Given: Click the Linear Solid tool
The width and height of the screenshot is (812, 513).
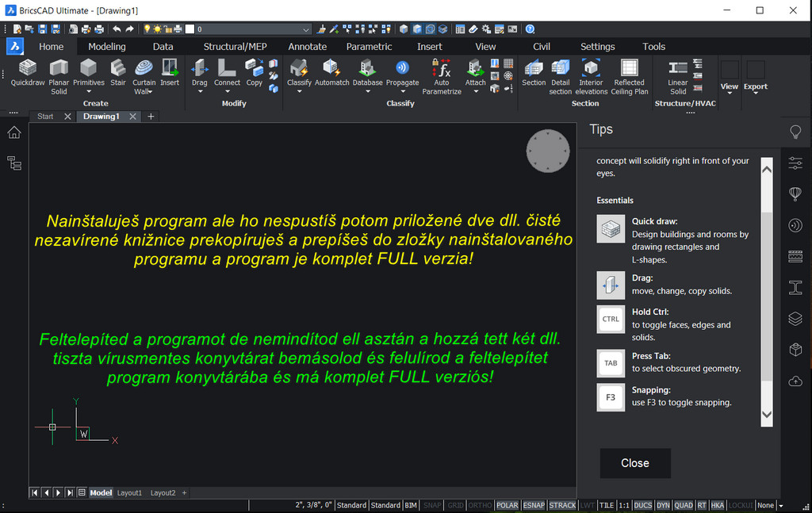Looking at the screenshot, I should 677,77.
